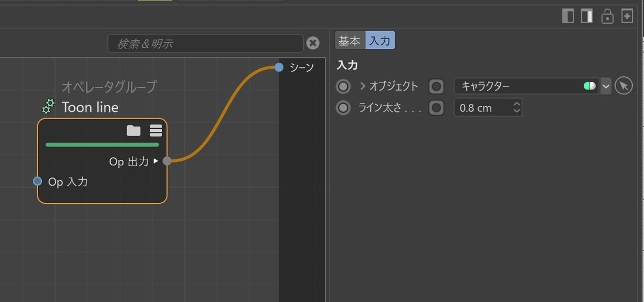The image size is (644, 302).
Task: Open the folder icon on the Toon line node
Action: (134, 130)
